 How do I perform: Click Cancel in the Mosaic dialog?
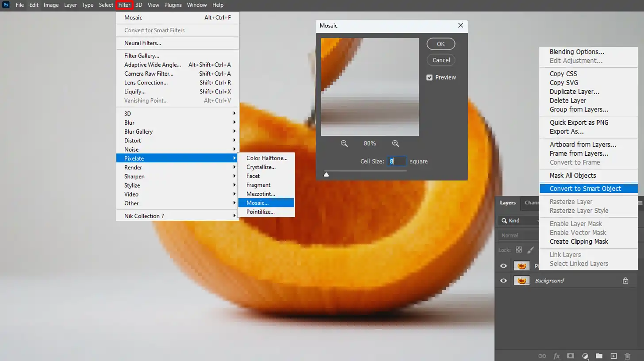point(441,60)
